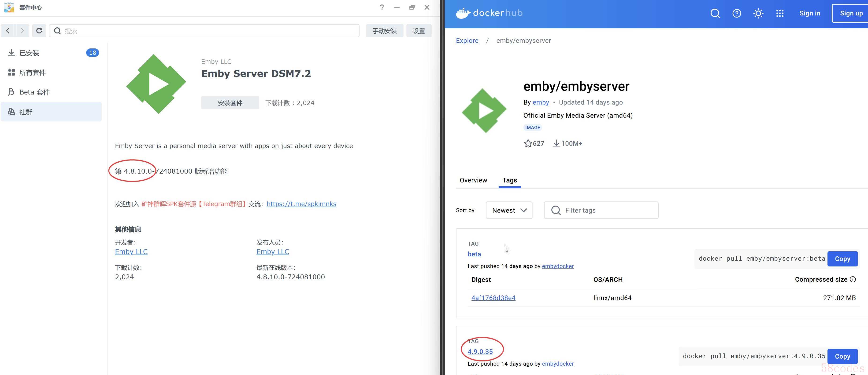
Task: Click the Package Center search box
Action: [204, 31]
